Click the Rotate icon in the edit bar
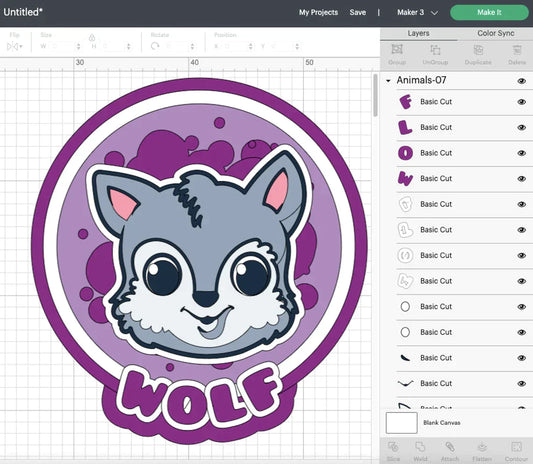 pos(155,46)
